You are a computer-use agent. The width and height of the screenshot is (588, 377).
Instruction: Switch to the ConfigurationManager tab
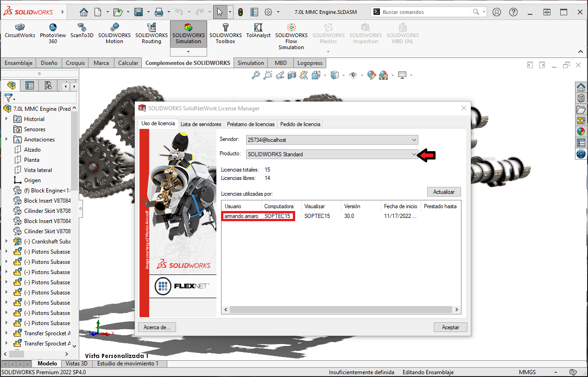48,85
